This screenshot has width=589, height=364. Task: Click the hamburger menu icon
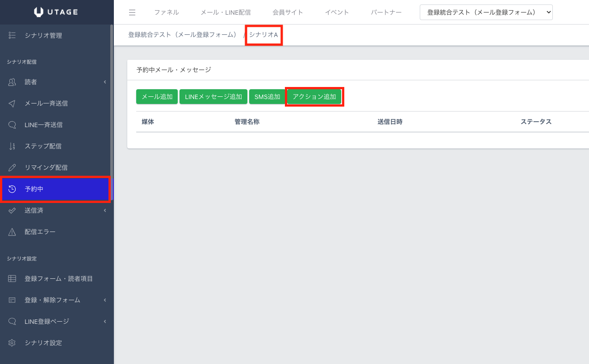pyautogui.click(x=132, y=12)
